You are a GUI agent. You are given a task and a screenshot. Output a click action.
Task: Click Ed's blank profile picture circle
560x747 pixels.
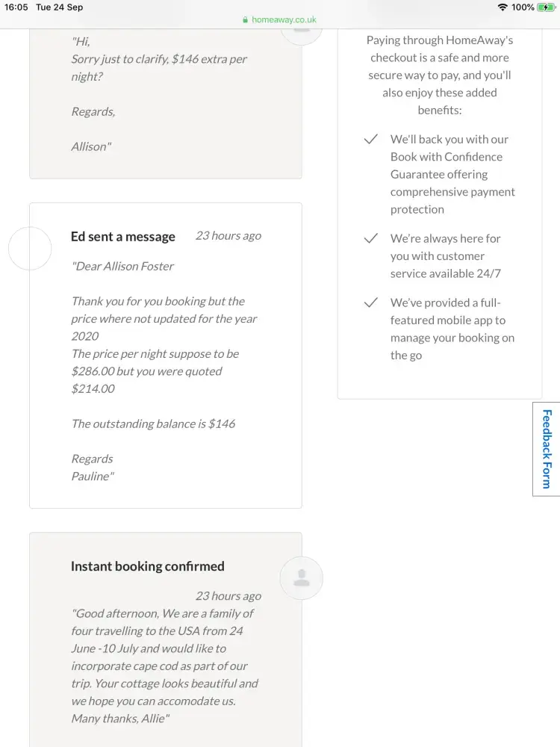pos(30,249)
